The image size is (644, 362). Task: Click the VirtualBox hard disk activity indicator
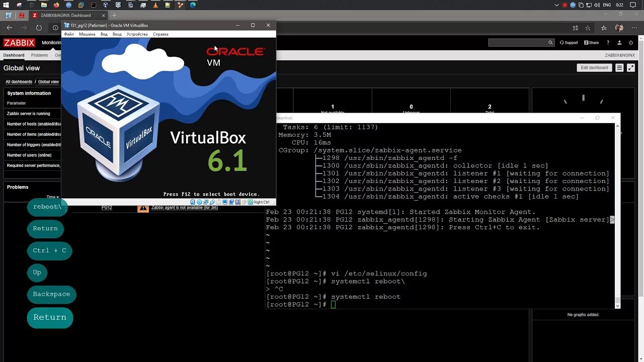(193, 202)
